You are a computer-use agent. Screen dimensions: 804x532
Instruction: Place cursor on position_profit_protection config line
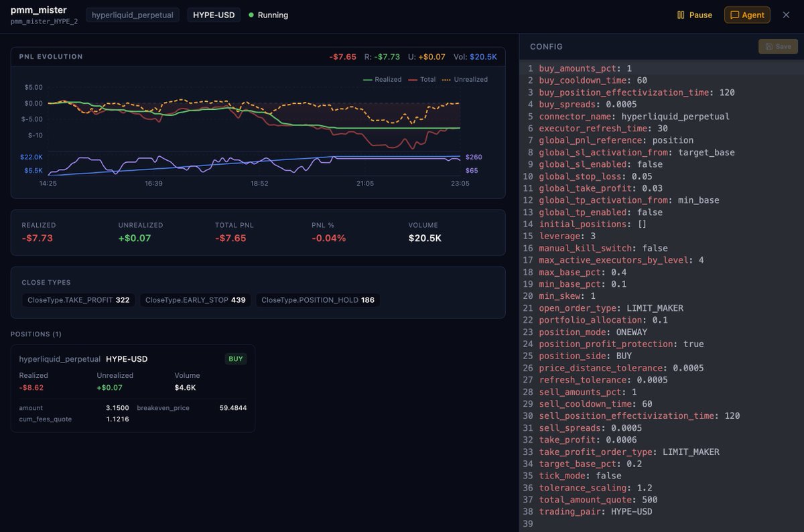pyautogui.click(x=621, y=344)
